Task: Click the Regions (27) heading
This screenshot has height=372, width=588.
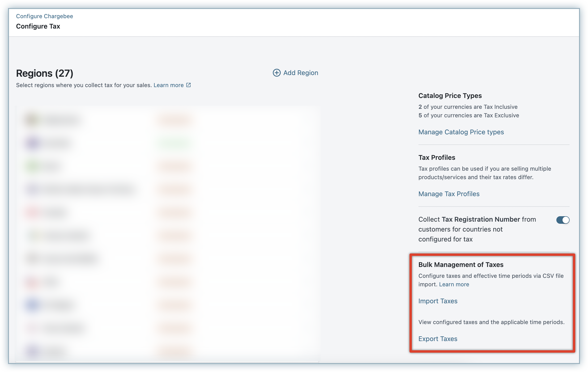Action: click(x=45, y=73)
